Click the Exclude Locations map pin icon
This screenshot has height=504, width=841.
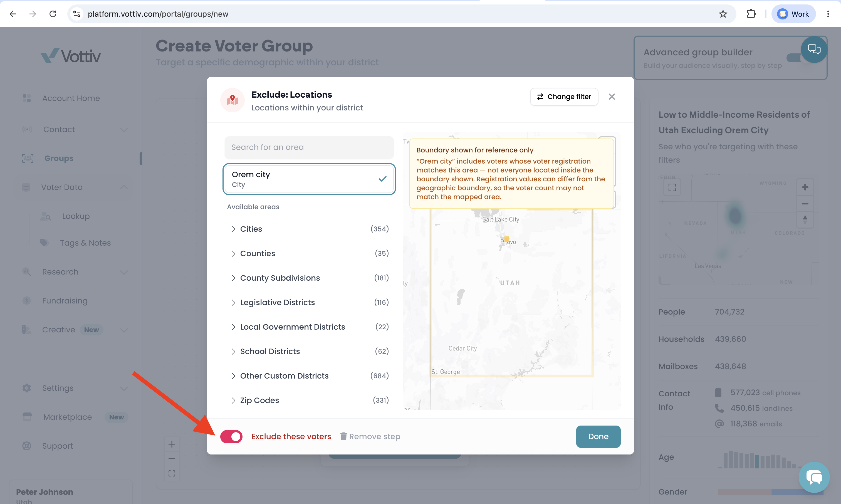coord(232,100)
